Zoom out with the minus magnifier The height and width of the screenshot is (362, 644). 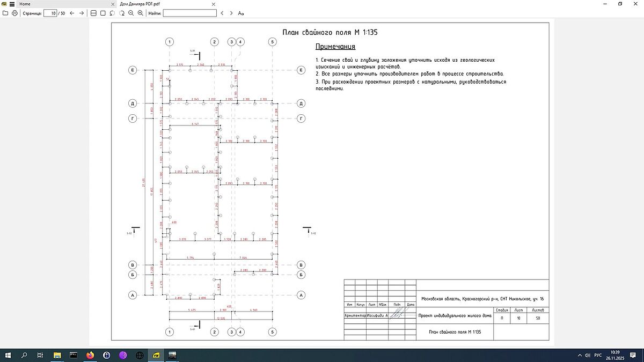pyautogui.click(x=131, y=13)
